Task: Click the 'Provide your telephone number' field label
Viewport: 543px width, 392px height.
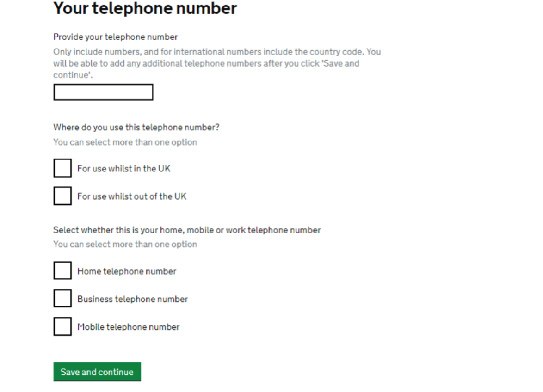Action: coord(115,37)
